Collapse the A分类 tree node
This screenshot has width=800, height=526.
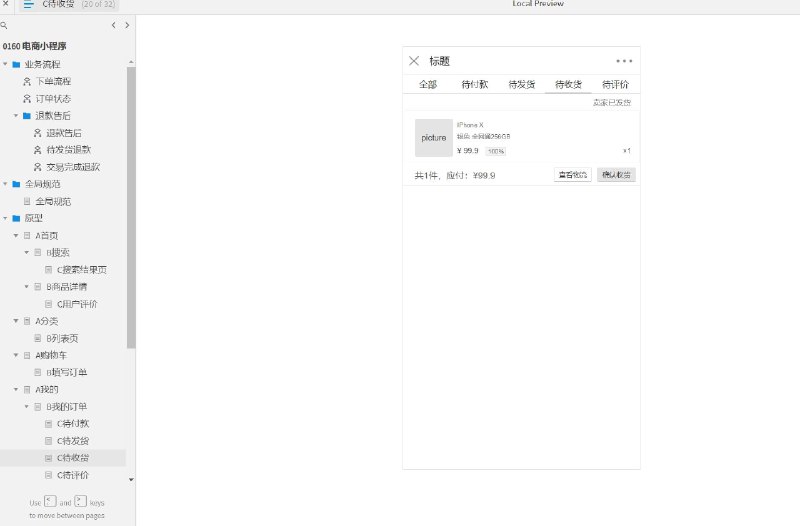pos(16,321)
